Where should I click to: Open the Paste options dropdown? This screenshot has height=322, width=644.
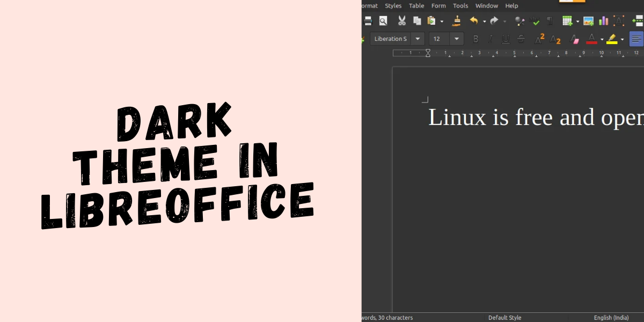tap(442, 20)
